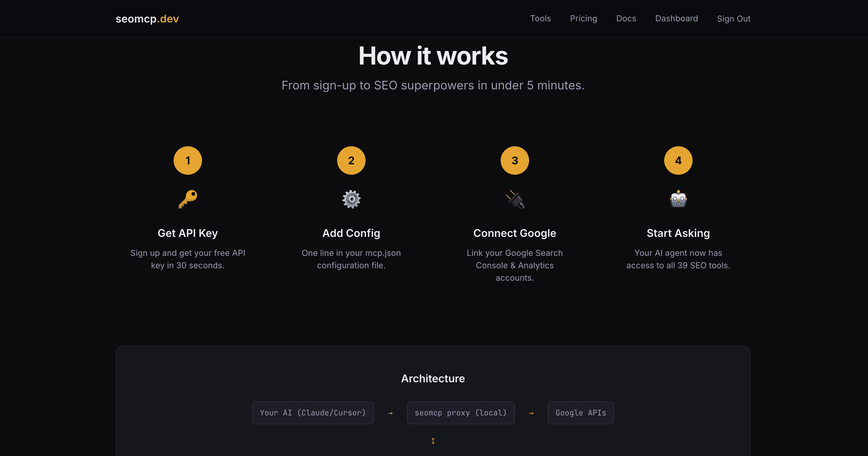The image size is (868, 456).
Task: Click the Connect Google step title
Action: click(x=515, y=233)
